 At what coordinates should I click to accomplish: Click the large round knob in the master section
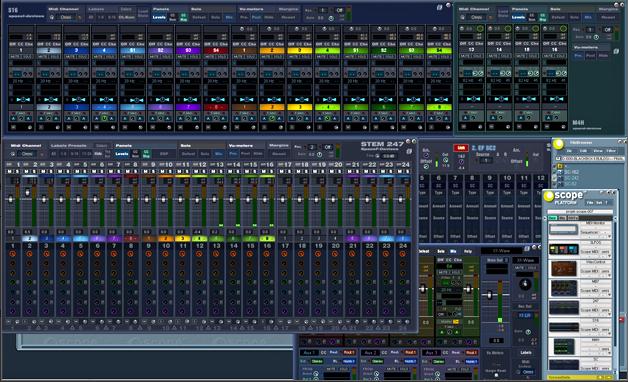524,285
